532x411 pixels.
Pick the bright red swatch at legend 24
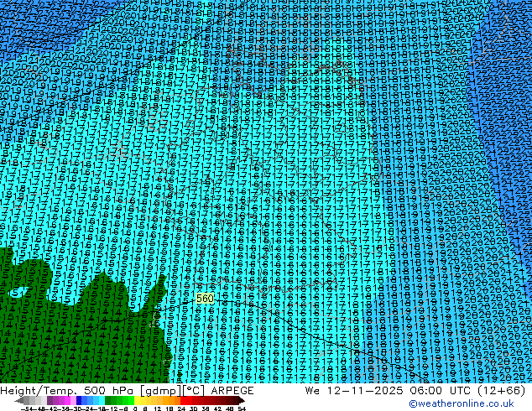coord(183,400)
